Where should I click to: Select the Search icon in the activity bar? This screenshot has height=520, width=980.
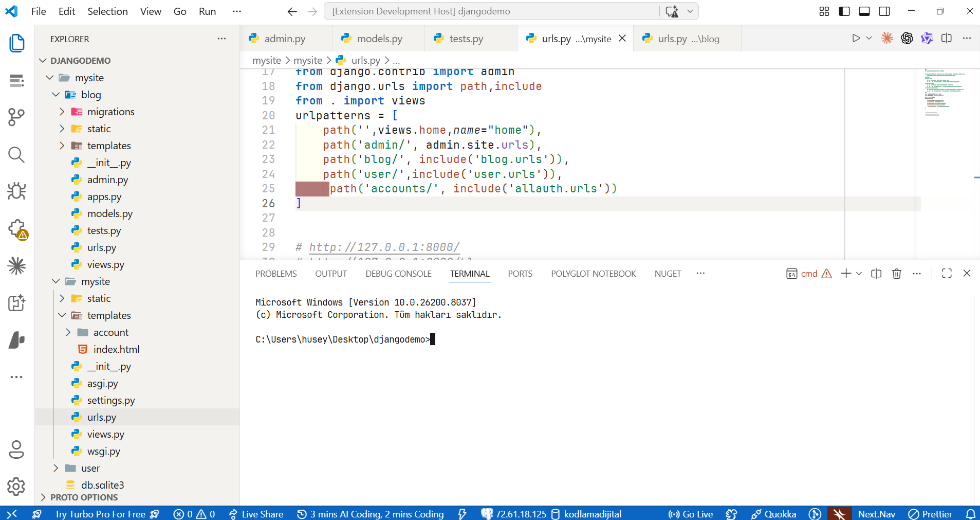click(16, 154)
